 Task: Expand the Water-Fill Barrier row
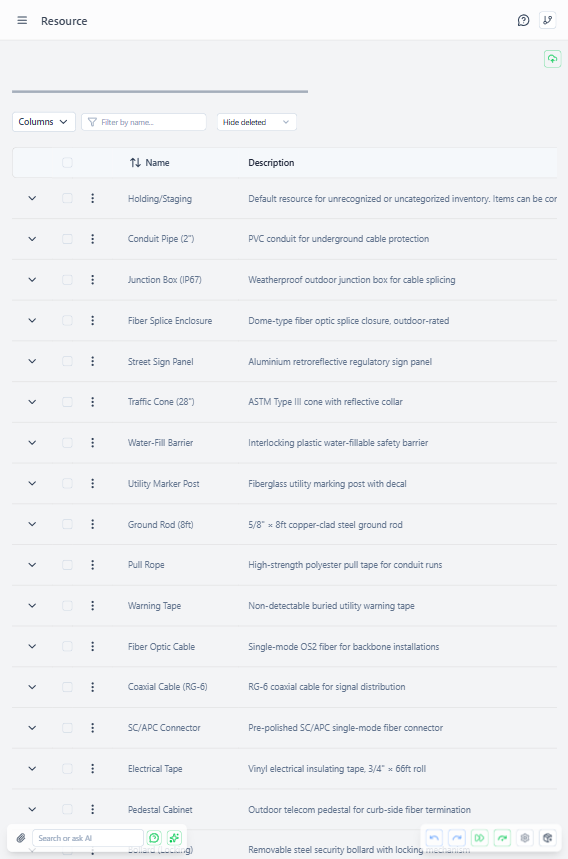[32, 443]
